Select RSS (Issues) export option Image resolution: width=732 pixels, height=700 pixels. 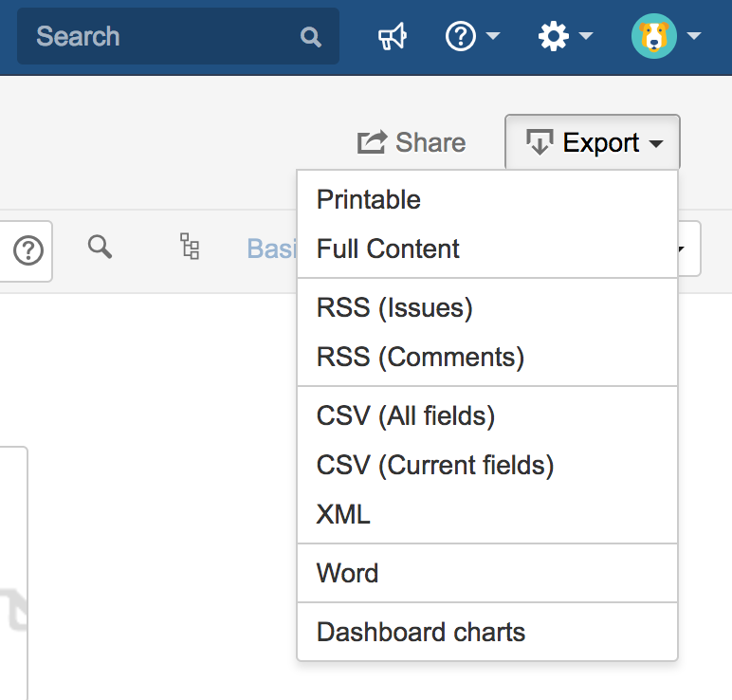tap(394, 308)
